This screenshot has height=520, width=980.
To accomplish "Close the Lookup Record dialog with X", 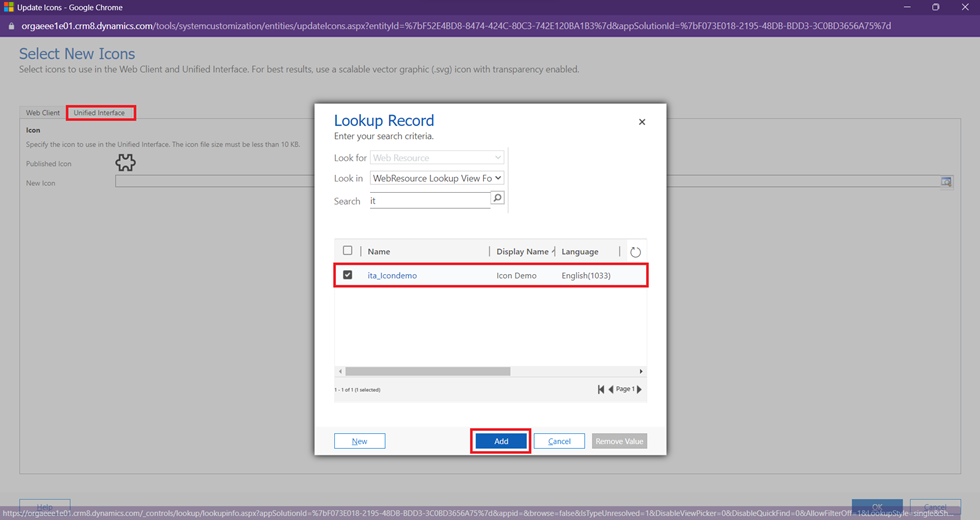I will (x=642, y=122).
